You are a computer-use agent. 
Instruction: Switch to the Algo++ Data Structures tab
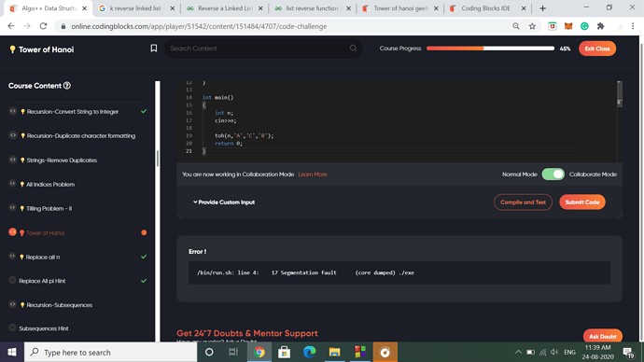coord(49,8)
